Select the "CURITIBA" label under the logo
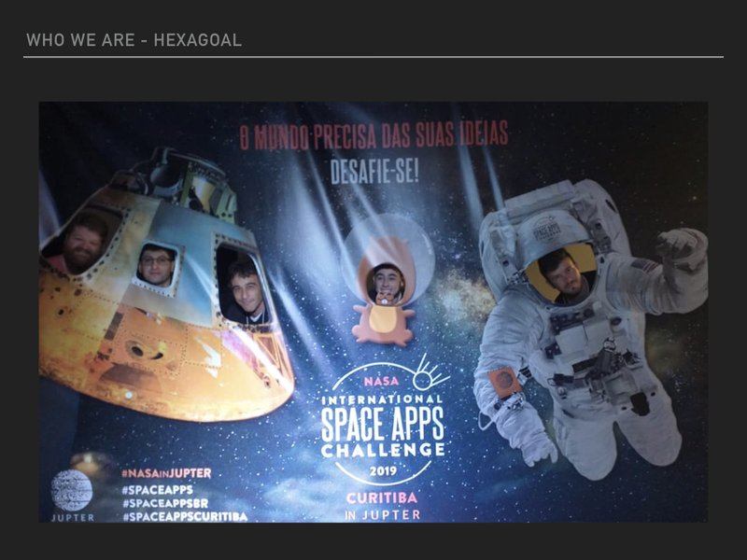The image size is (747, 560). 383,497
